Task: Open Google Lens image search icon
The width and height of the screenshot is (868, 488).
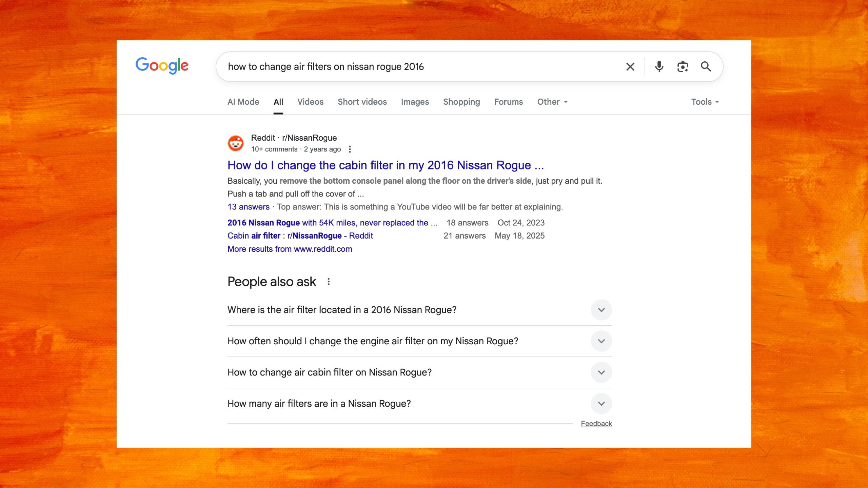Action: pyautogui.click(x=683, y=67)
